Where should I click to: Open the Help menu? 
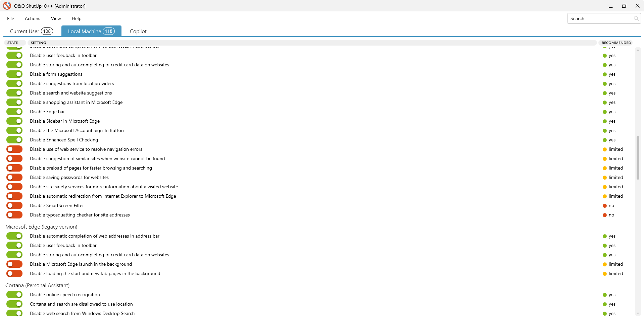pos(77,18)
